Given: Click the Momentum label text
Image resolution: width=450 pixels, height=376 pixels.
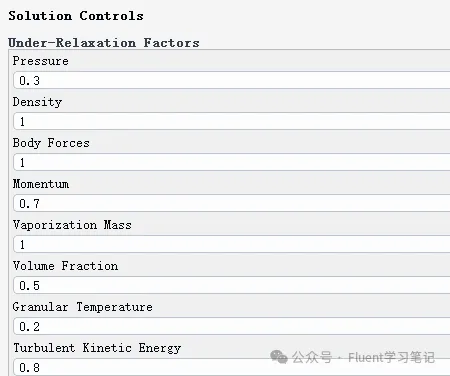Looking at the screenshot, I should click(x=41, y=184).
